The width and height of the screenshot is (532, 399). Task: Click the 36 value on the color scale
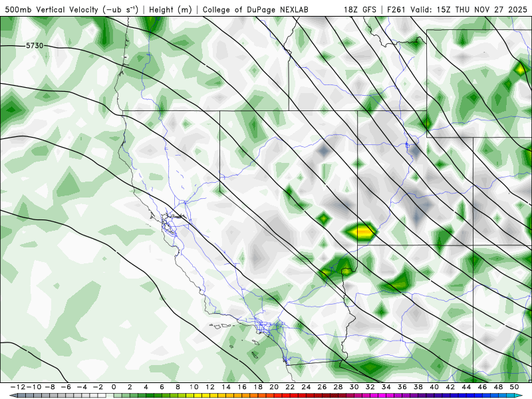tap(402, 387)
